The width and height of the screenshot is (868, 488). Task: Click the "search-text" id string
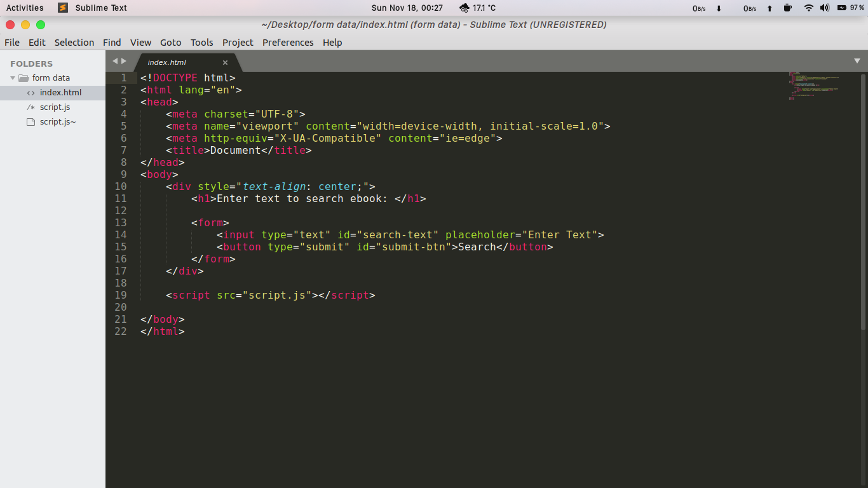point(398,234)
